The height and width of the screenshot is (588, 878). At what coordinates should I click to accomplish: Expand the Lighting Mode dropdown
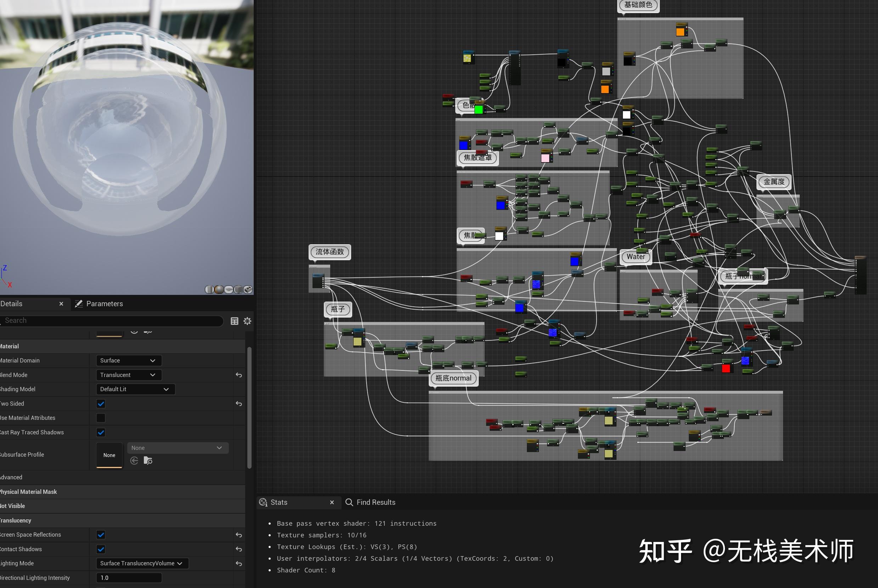click(142, 563)
